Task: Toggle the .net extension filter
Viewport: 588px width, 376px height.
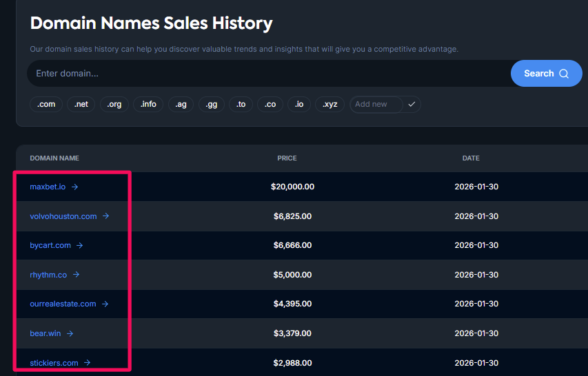Action: pyautogui.click(x=81, y=104)
